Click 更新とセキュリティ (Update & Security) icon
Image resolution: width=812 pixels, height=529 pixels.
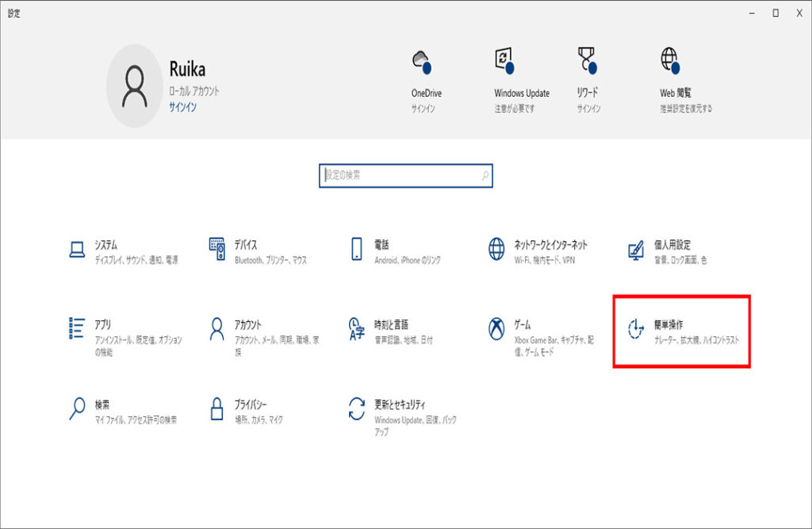357,408
